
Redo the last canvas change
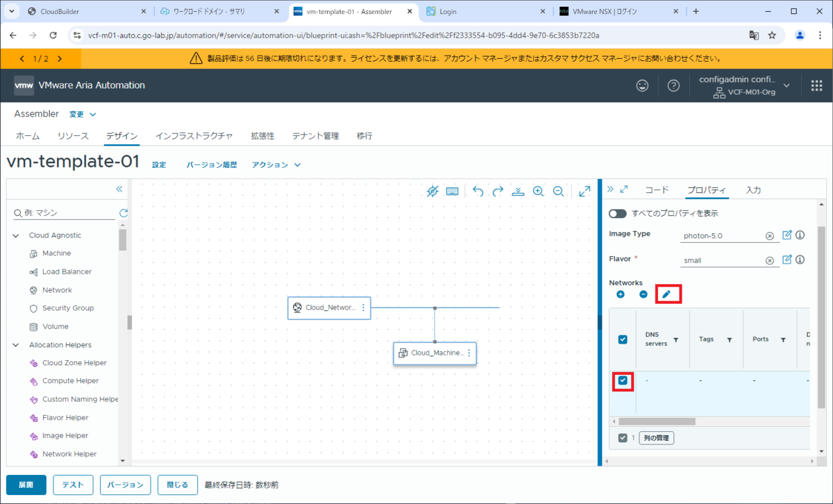pos(498,191)
